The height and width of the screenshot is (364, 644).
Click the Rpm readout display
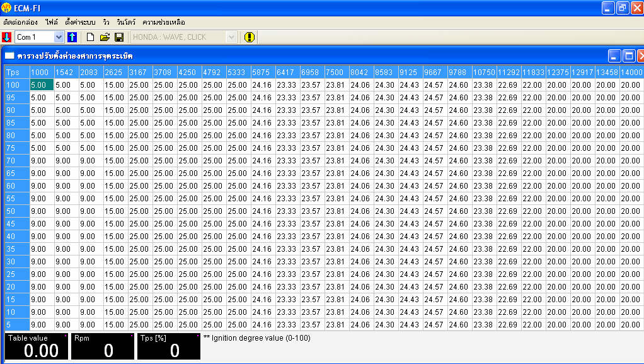coord(103,346)
